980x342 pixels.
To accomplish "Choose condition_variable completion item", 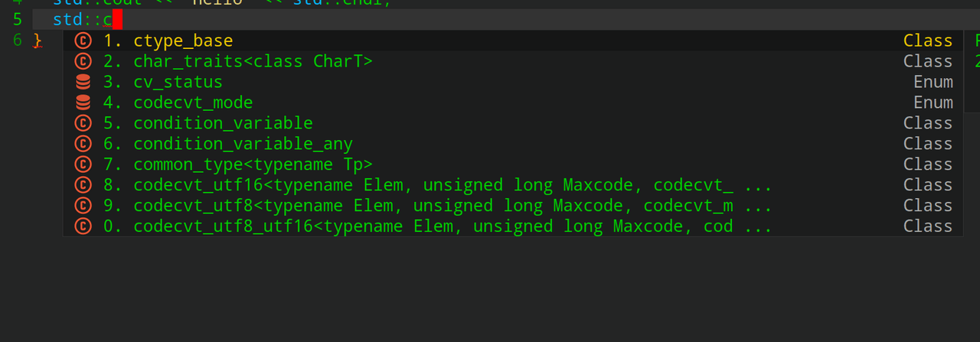I will [x=513, y=123].
